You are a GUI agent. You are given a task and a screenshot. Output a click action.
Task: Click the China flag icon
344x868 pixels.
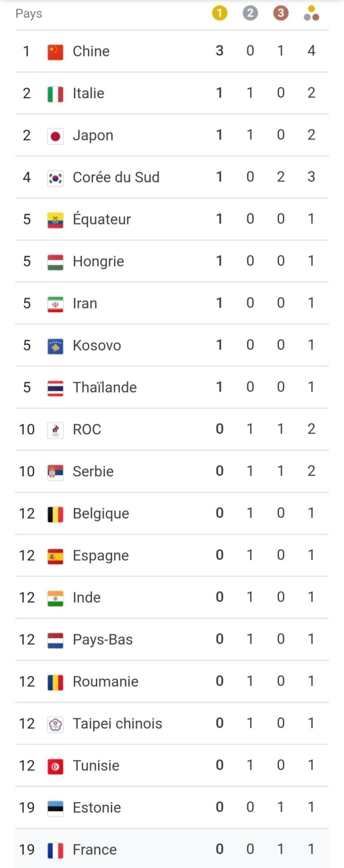tap(56, 51)
